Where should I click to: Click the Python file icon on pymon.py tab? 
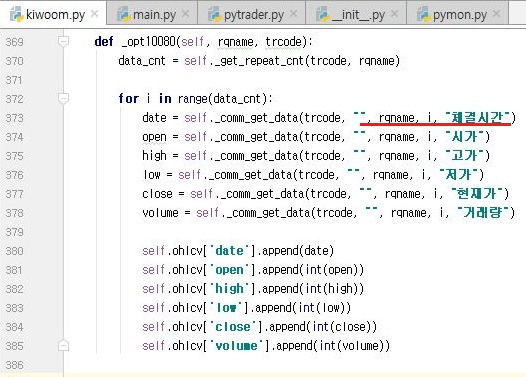424,14
